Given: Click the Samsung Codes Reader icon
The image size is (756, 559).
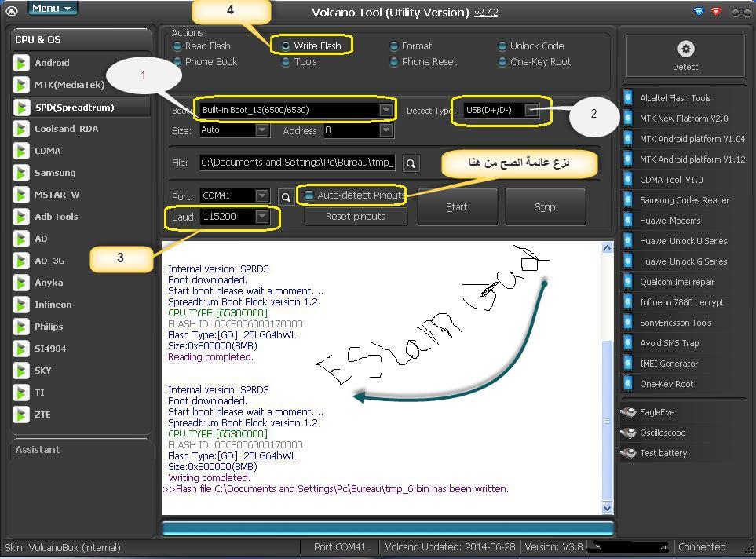Looking at the screenshot, I should 628,200.
